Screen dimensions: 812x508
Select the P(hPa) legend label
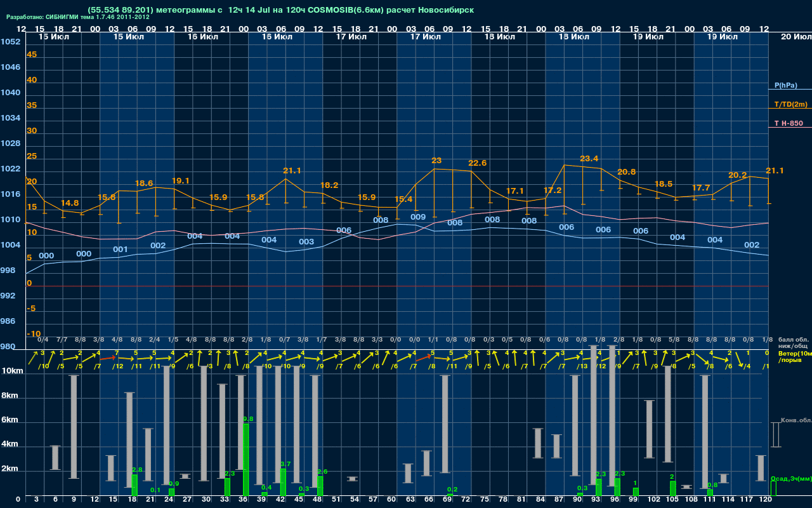click(785, 85)
